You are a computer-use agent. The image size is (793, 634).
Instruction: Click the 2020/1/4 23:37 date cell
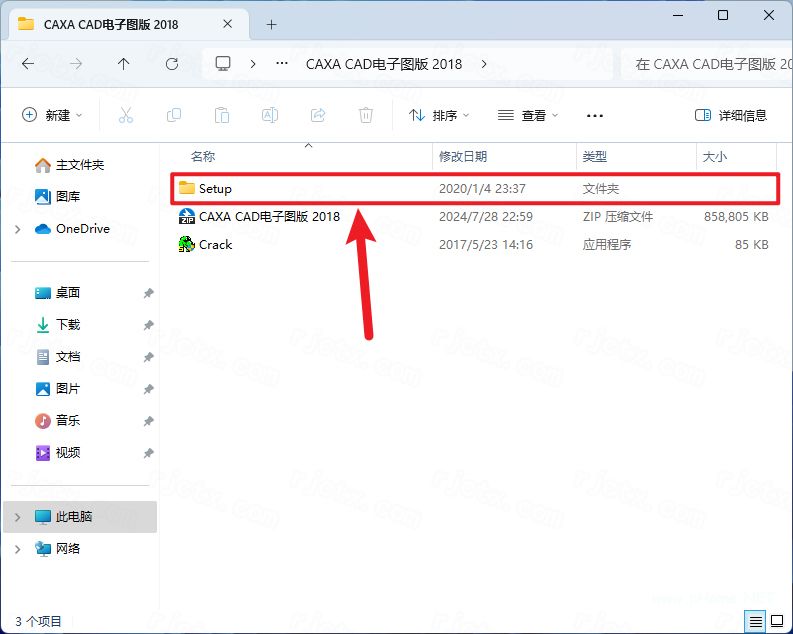coord(482,188)
